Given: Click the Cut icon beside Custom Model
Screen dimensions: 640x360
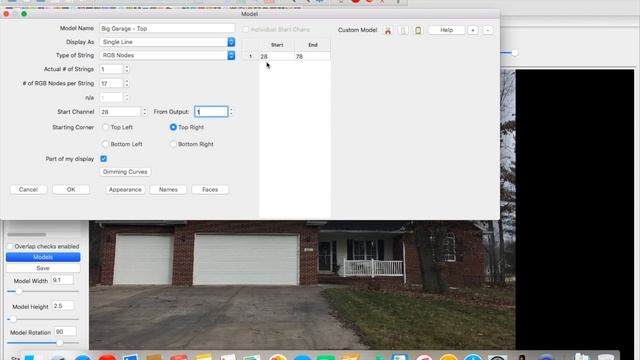Looking at the screenshot, I should point(388,30).
